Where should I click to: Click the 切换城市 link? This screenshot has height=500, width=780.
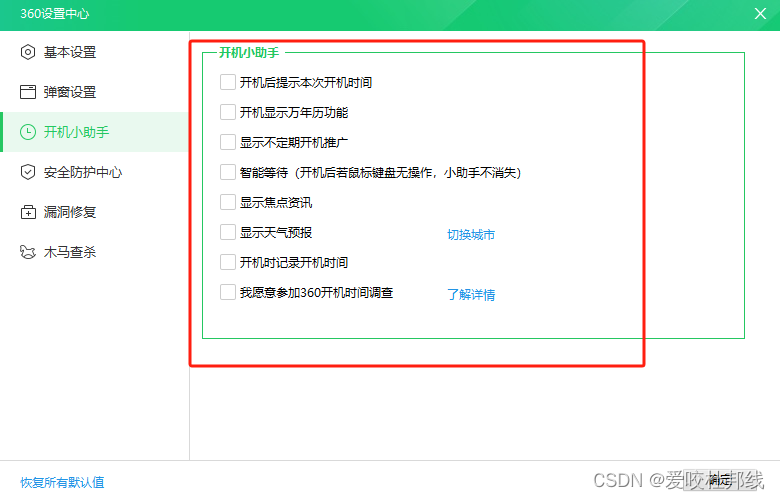point(471,234)
